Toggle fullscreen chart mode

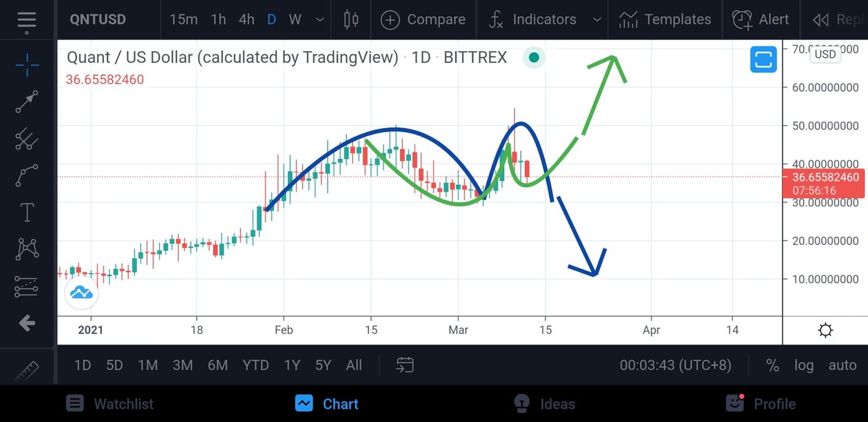pos(762,59)
